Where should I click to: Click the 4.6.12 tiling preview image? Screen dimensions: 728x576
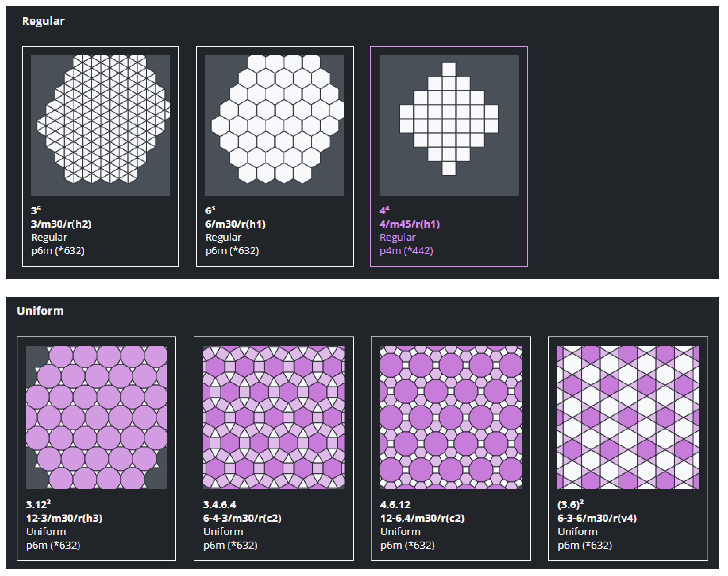coord(451,417)
